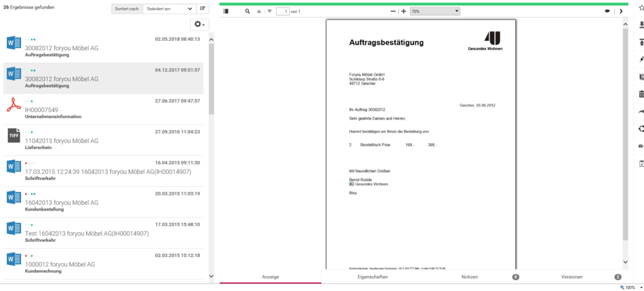644x291 pixels.
Task: Open the Versionen tab
Action: click(x=572, y=277)
